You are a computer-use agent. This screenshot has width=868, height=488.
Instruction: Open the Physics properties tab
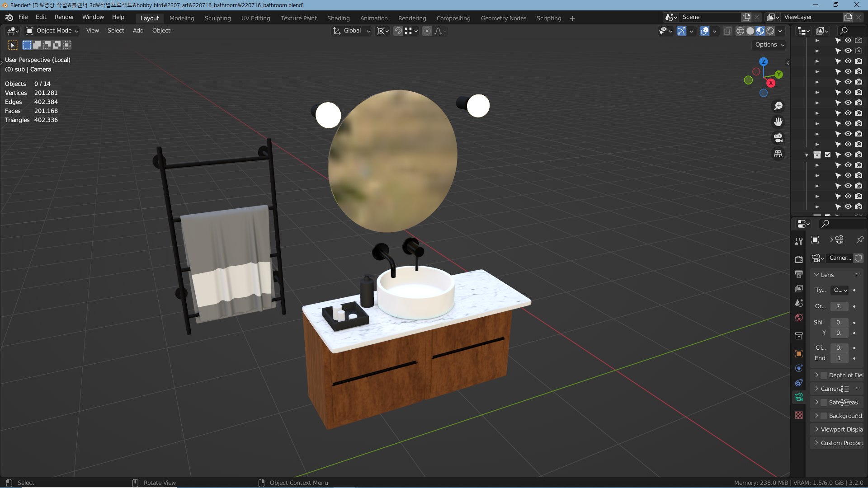[799, 368]
